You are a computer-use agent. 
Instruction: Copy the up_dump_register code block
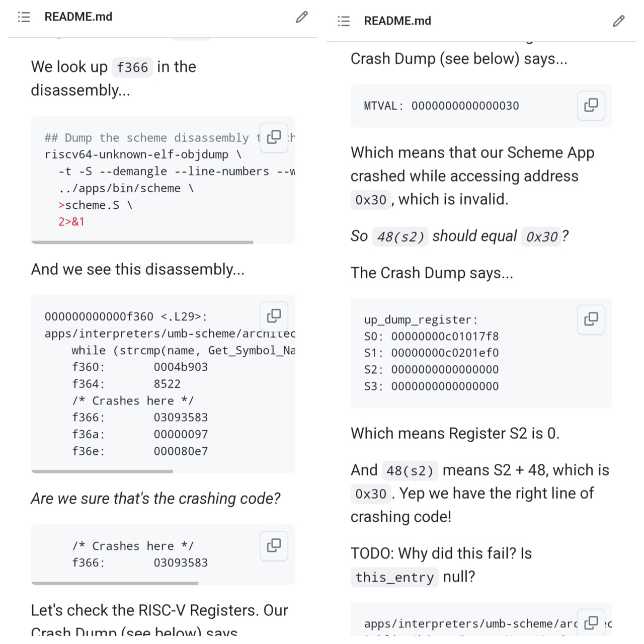(x=591, y=319)
